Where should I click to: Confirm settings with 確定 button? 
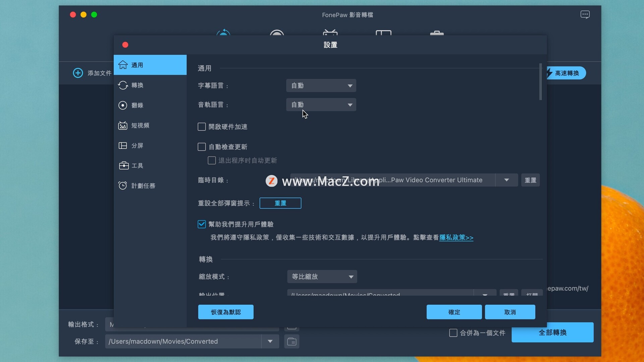(454, 312)
